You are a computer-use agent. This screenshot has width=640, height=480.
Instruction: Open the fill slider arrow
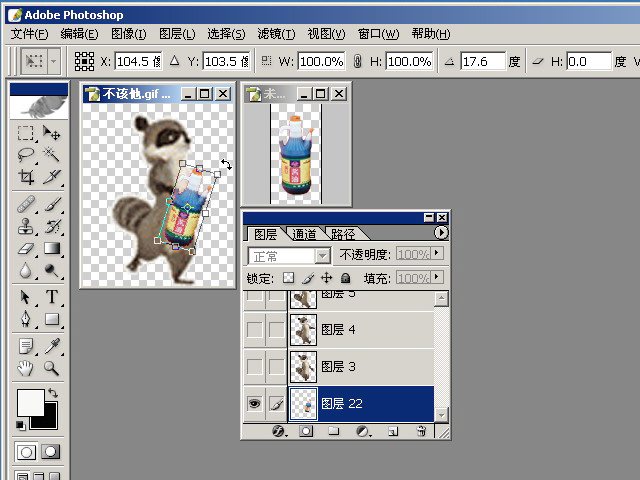pyautogui.click(x=437, y=277)
